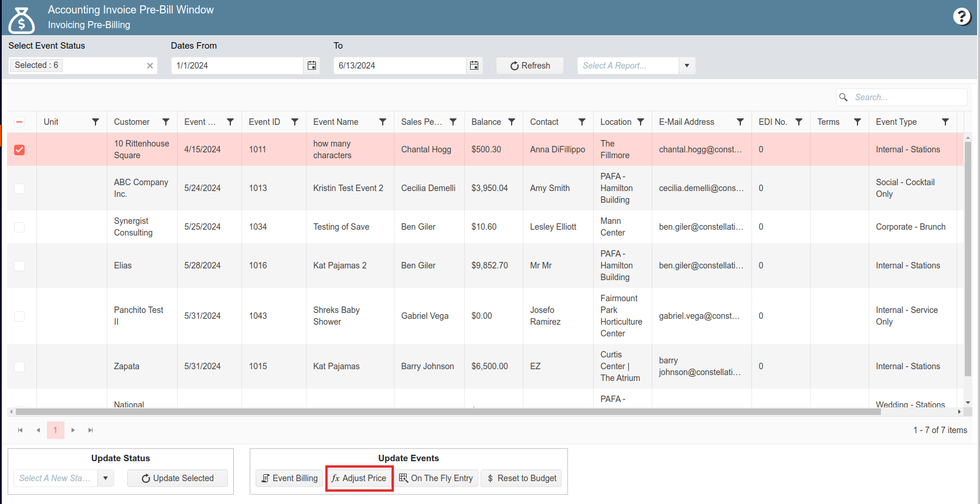Click the money bag invoicing logo

click(x=22, y=20)
